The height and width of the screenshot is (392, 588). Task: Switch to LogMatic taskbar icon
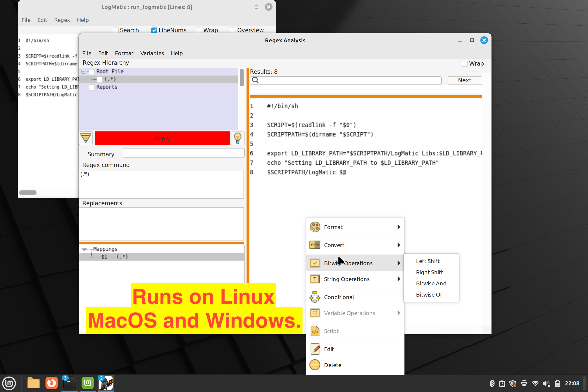106,383
